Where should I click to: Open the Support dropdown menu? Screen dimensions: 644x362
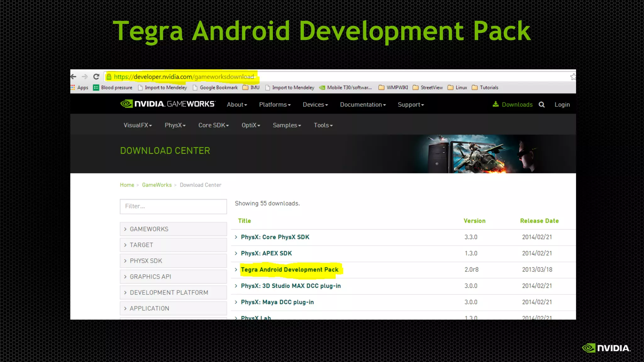pos(411,105)
